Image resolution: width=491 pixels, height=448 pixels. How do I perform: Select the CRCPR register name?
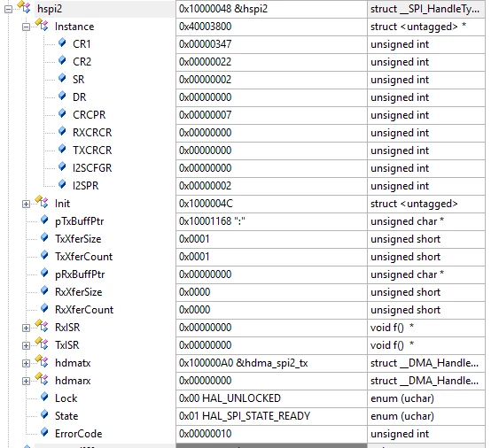(x=90, y=115)
